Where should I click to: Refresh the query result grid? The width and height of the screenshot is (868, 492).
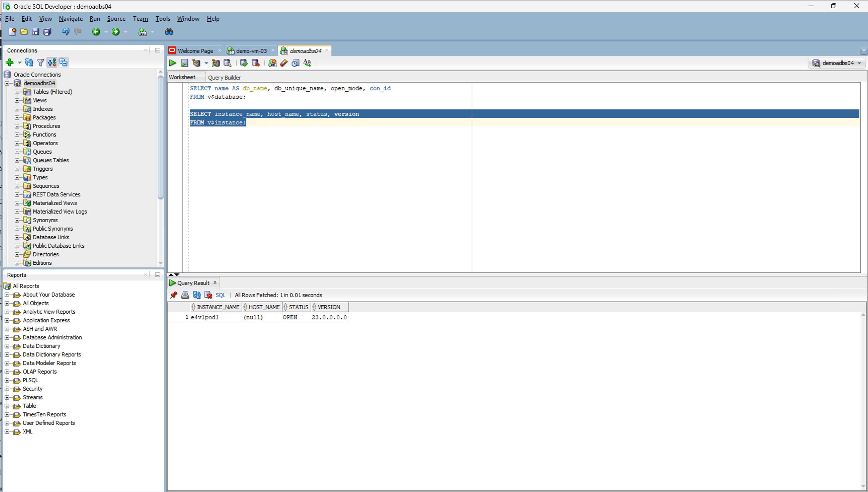tap(196, 295)
